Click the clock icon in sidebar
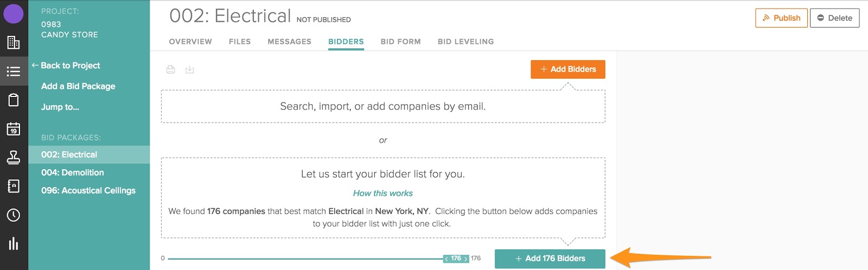This screenshot has width=868, height=270. pyautogui.click(x=14, y=215)
